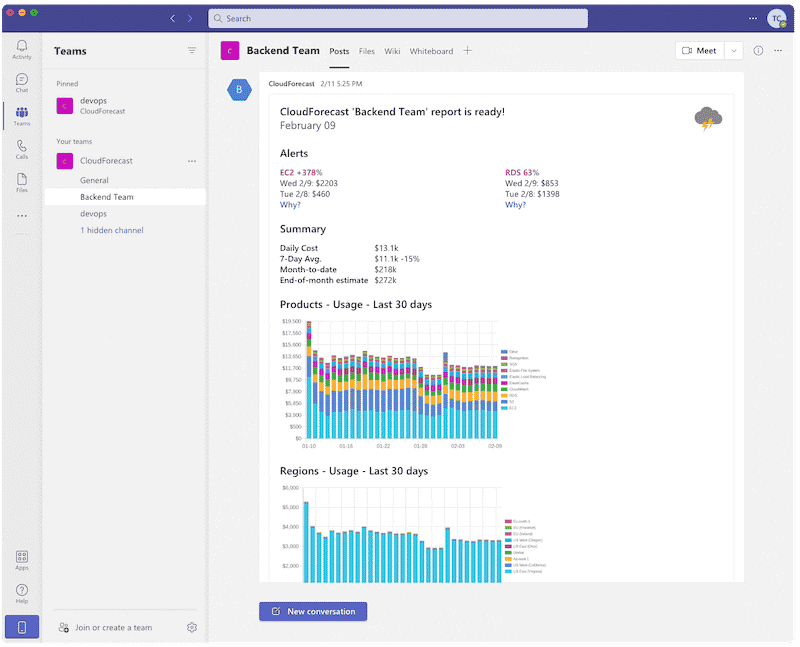This screenshot has height=647, width=800.
Task: Go back with the left arrow
Action: coord(172,18)
